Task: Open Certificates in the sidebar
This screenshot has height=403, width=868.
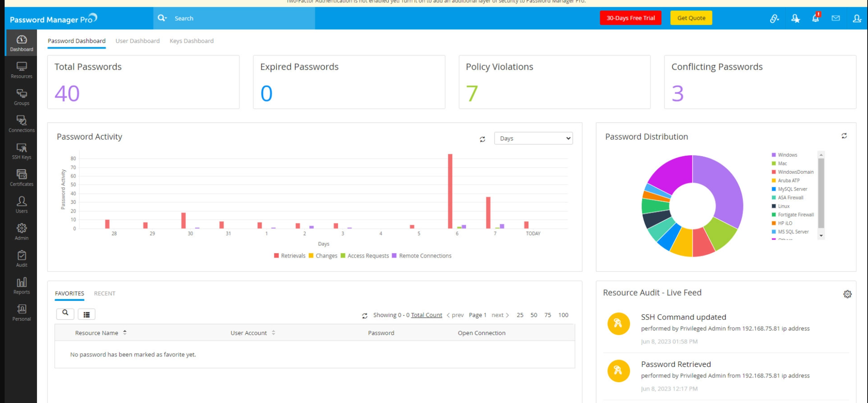Action: (21, 178)
